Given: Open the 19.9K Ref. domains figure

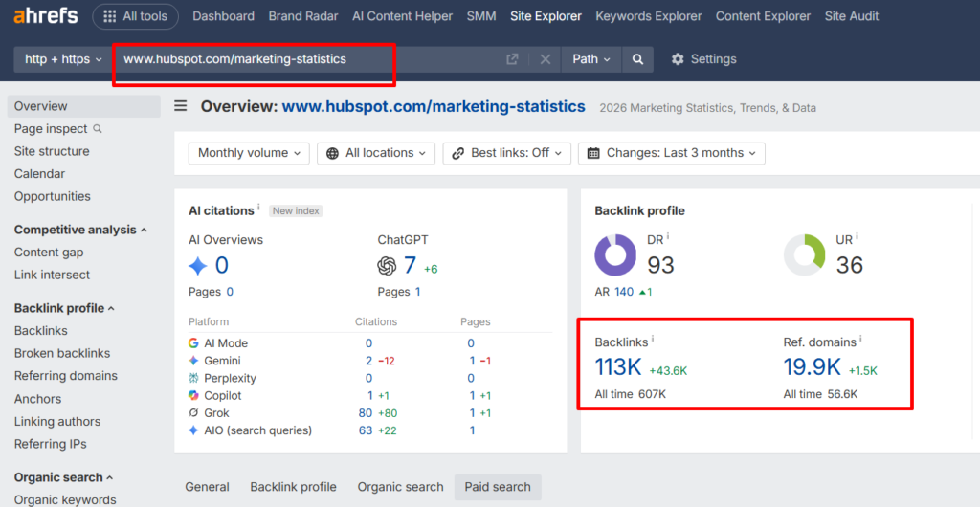Looking at the screenshot, I should click(812, 367).
